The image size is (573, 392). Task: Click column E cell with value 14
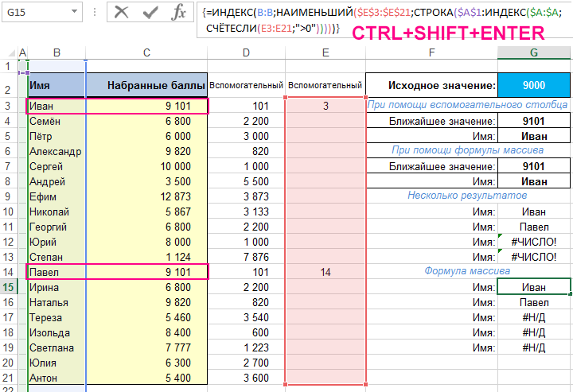point(325,272)
